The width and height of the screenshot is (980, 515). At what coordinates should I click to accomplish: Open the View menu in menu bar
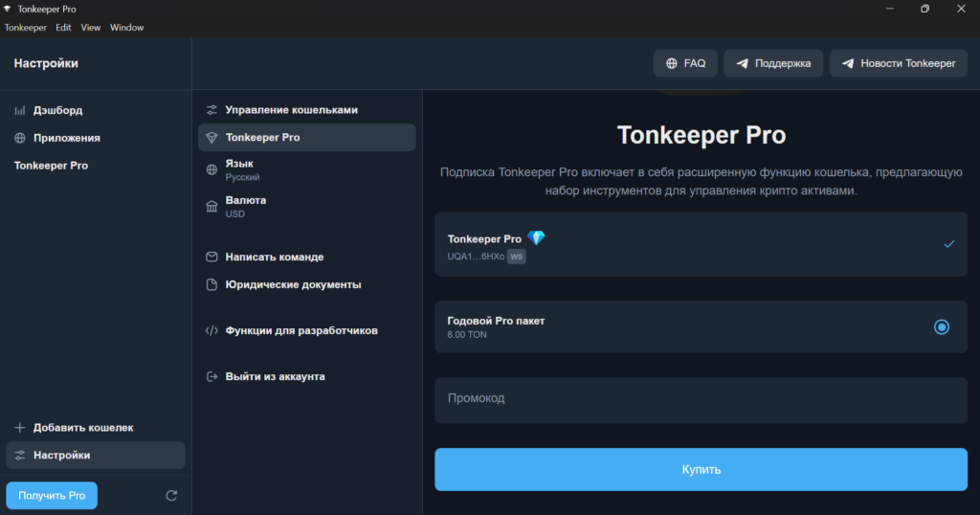[91, 28]
